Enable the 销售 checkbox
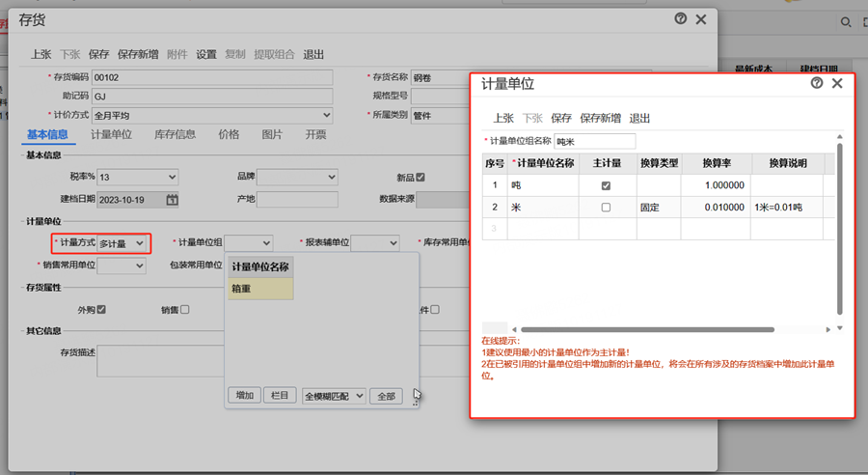This screenshot has height=475, width=868. point(184,310)
